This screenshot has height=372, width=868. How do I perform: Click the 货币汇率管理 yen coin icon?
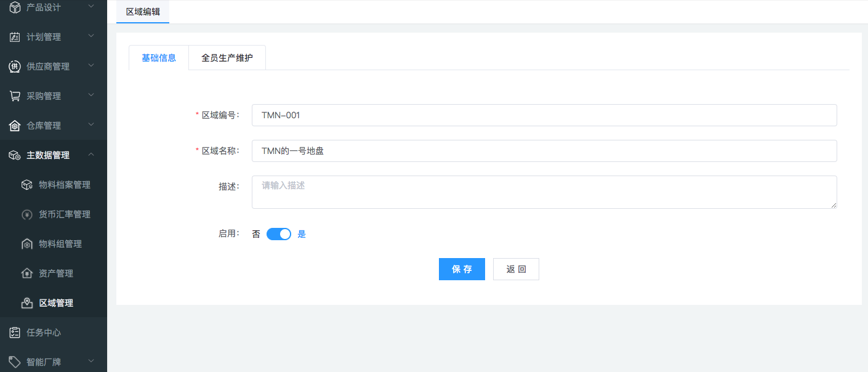pyautogui.click(x=27, y=214)
